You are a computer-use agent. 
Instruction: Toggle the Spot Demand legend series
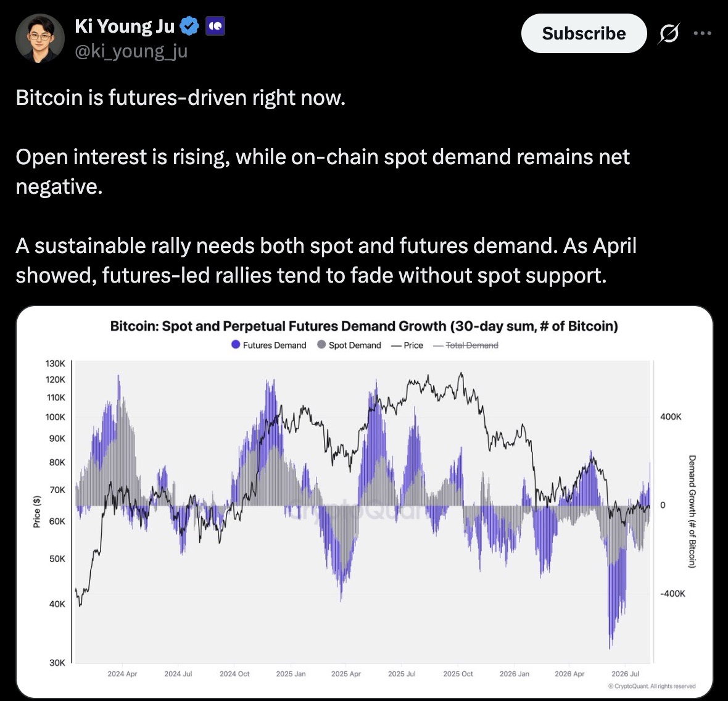[349, 345]
